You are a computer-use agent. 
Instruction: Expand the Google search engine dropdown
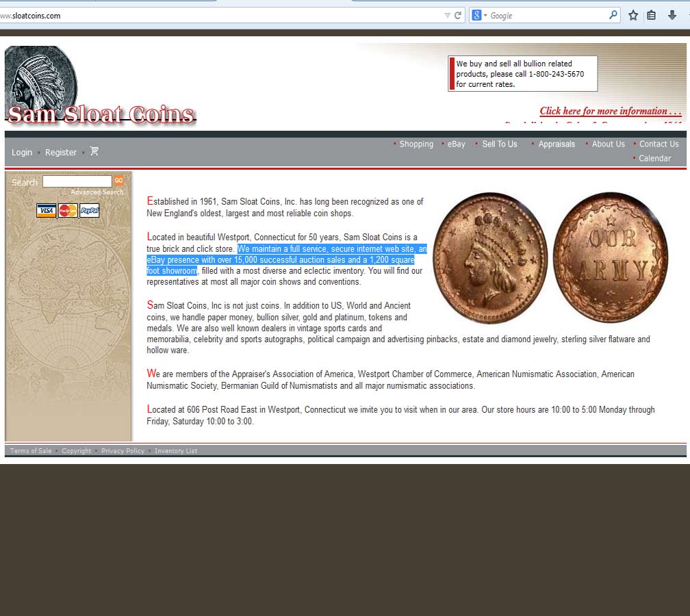tap(479, 15)
